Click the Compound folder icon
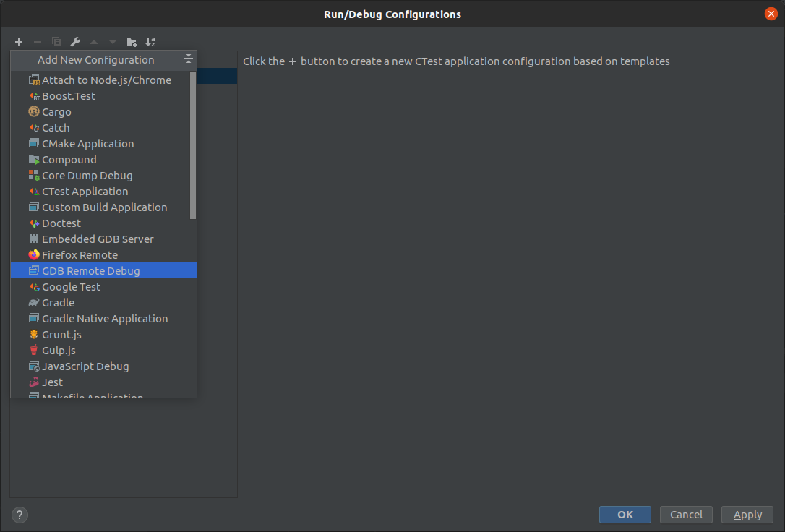 (x=33, y=160)
